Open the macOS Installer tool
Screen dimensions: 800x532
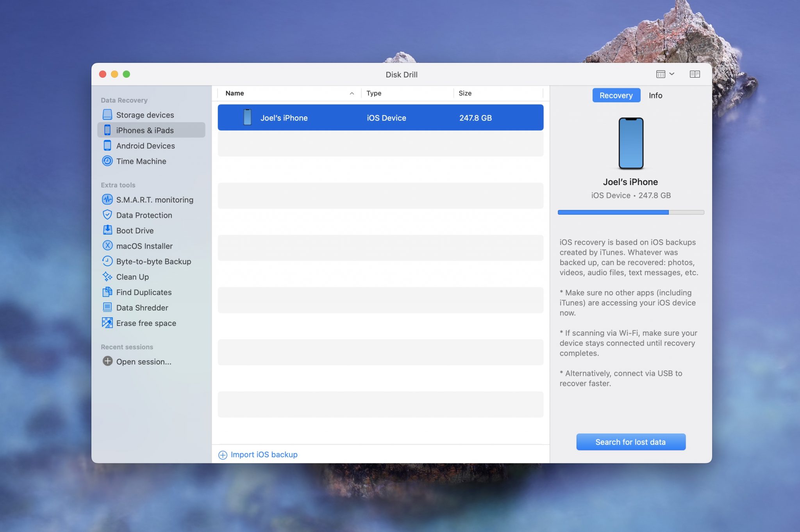click(144, 246)
